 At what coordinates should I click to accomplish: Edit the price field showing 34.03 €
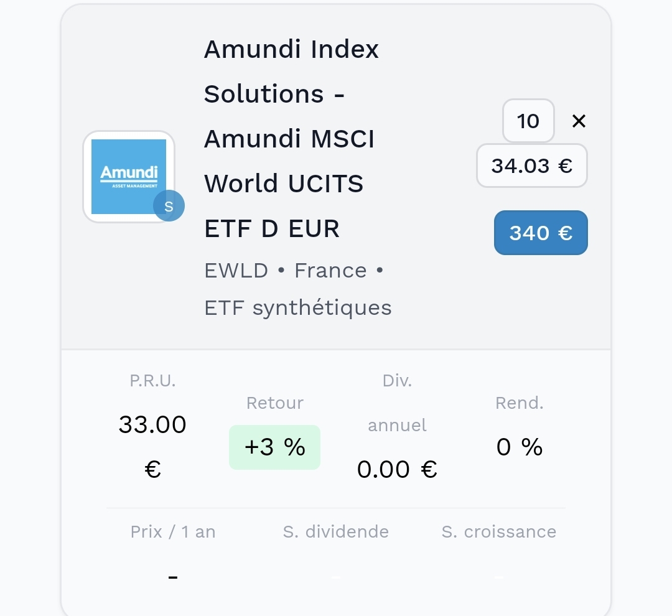(x=531, y=166)
